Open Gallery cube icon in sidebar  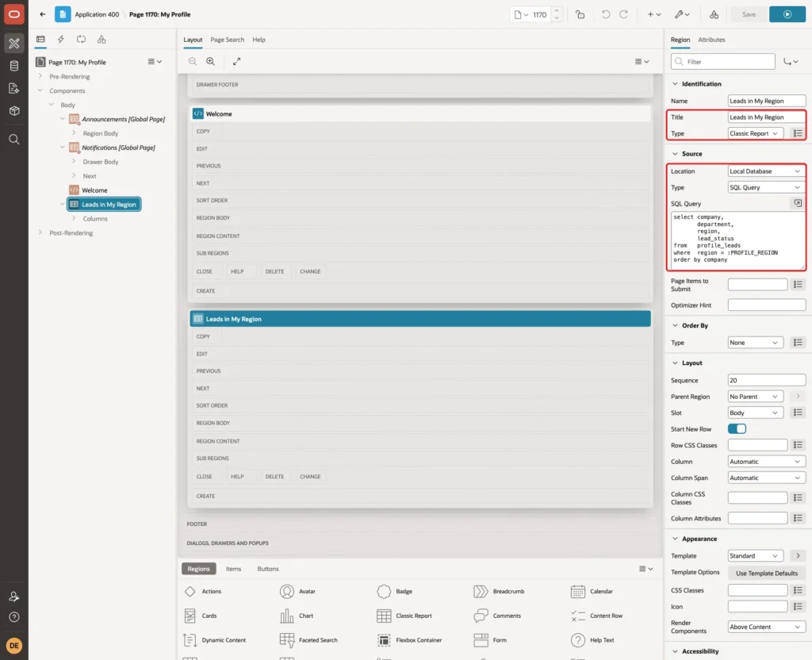click(14, 111)
